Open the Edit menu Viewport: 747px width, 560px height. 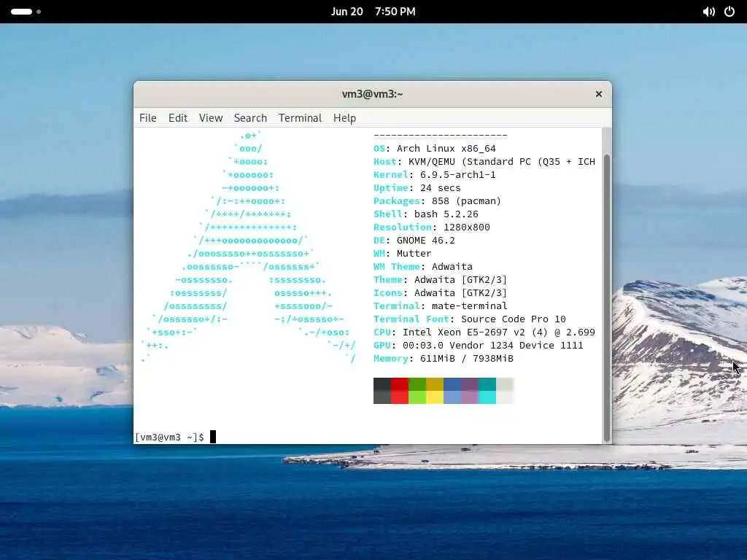click(x=178, y=118)
